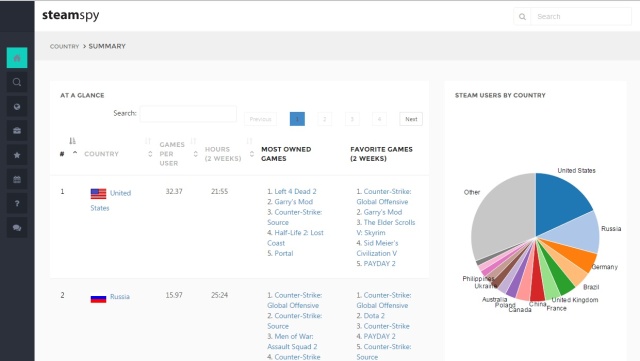
Task: Open the home icon in sidebar
Action: pos(17,58)
